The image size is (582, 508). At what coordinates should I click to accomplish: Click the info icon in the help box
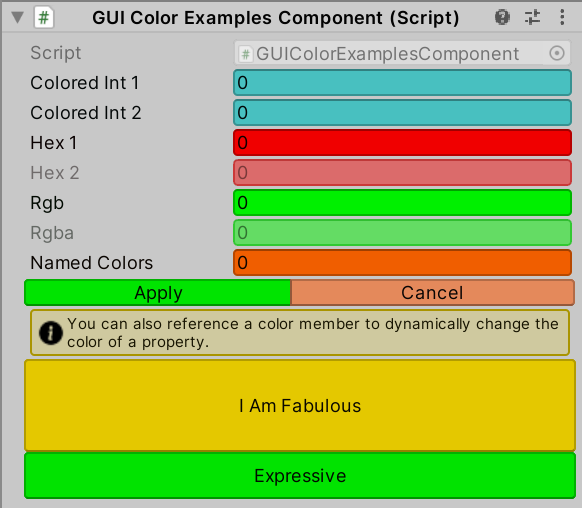[51, 333]
